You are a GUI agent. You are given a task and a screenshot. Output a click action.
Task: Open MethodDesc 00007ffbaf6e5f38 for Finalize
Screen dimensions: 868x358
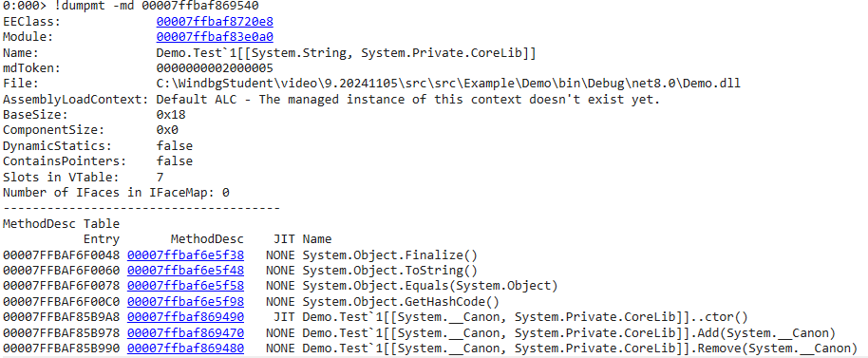click(x=185, y=255)
